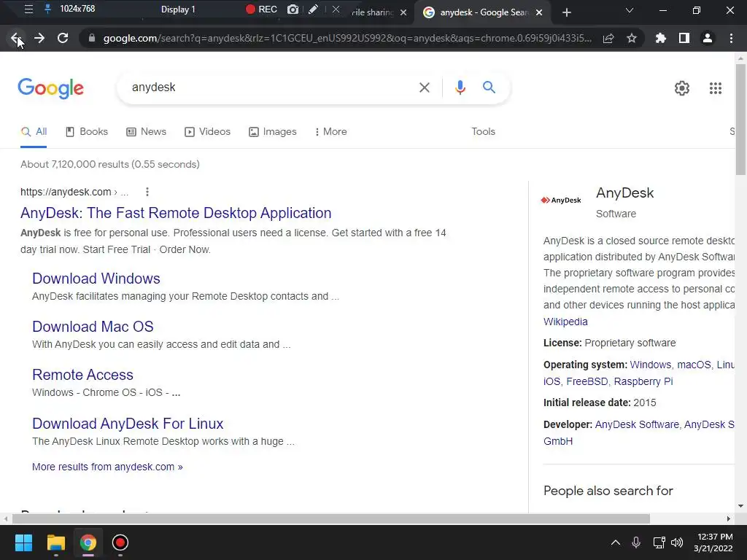This screenshot has height=560, width=747.
Task: Go back with browser back arrow
Action: (16, 38)
